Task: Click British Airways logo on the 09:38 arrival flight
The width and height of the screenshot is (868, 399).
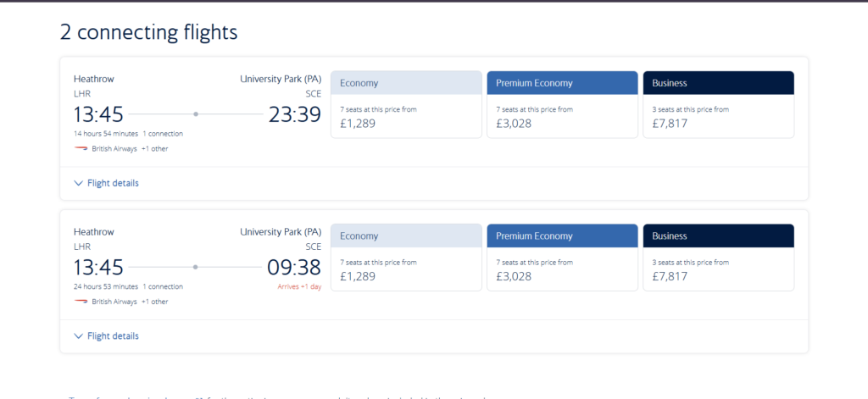Action: (81, 301)
